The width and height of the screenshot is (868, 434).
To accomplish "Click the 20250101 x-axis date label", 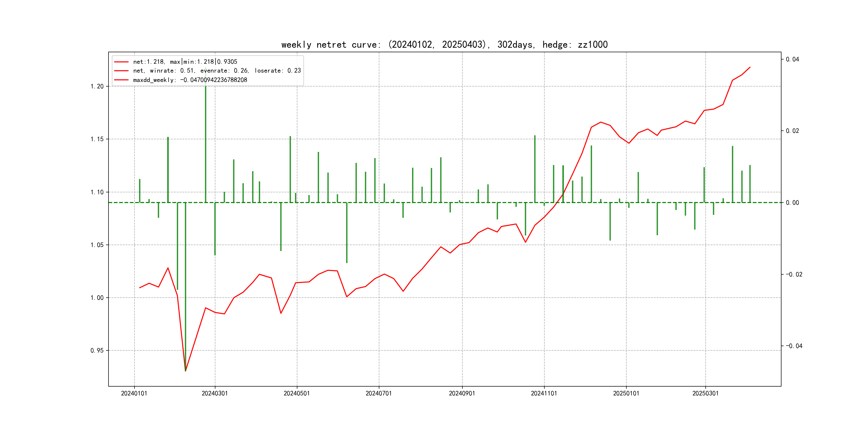I will click(x=626, y=393).
